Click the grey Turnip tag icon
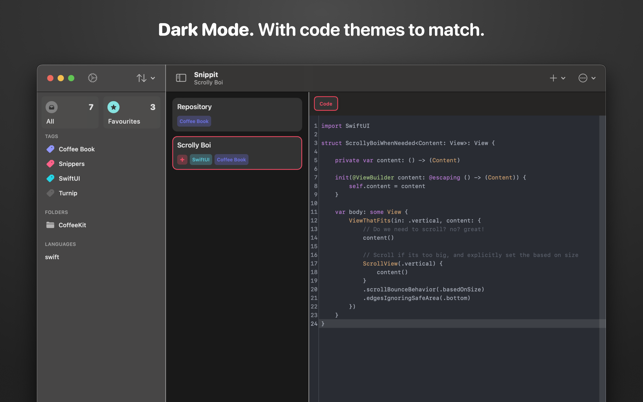The height and width of the screenshot is (402, 643). click(50, 193)
